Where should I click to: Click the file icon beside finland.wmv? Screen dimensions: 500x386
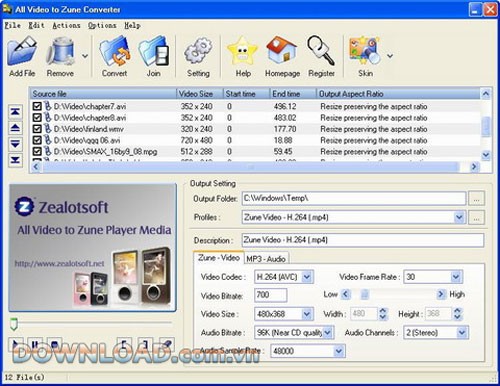(48, 129)
